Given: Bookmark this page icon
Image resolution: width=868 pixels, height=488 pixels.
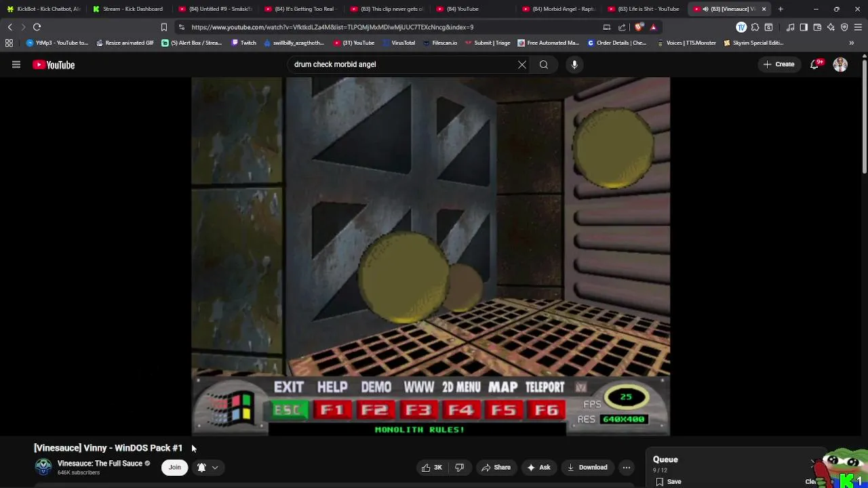Looking at the screenshot, I should coord(163,27).
